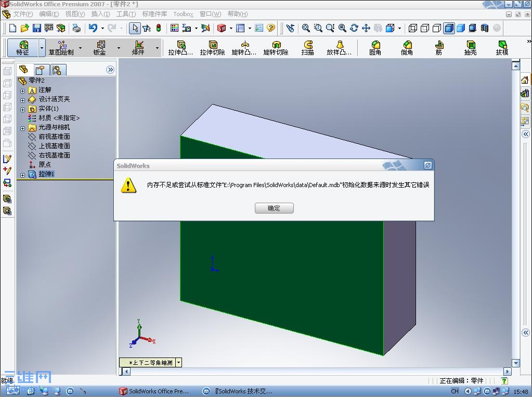Image resolution: width=532 pixels, height=397 pixels.
Task: Toggle Shadows in Shaded Mode
Action: click(473, 28)
